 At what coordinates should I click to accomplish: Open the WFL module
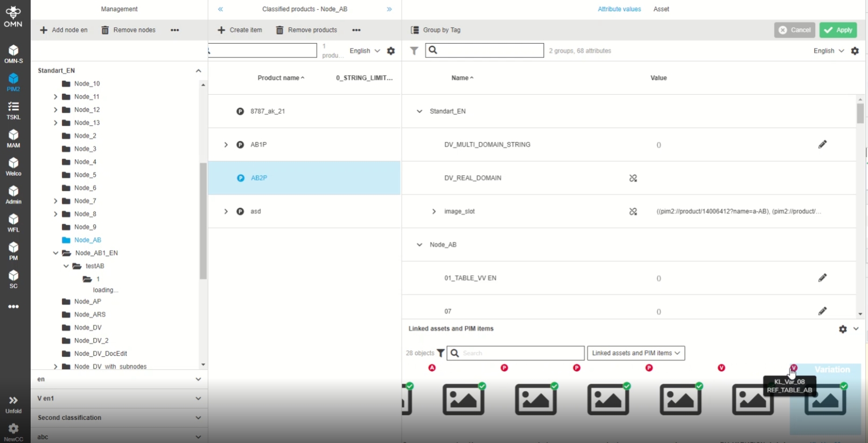(x=13, y=223)
